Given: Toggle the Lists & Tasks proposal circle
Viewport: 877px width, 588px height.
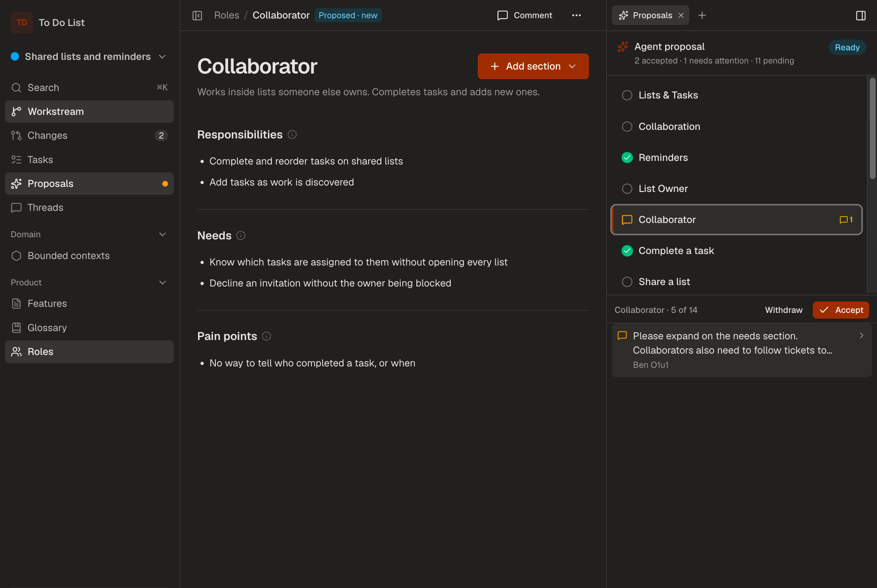Looking at the screenshot, I should coord(627,95).
